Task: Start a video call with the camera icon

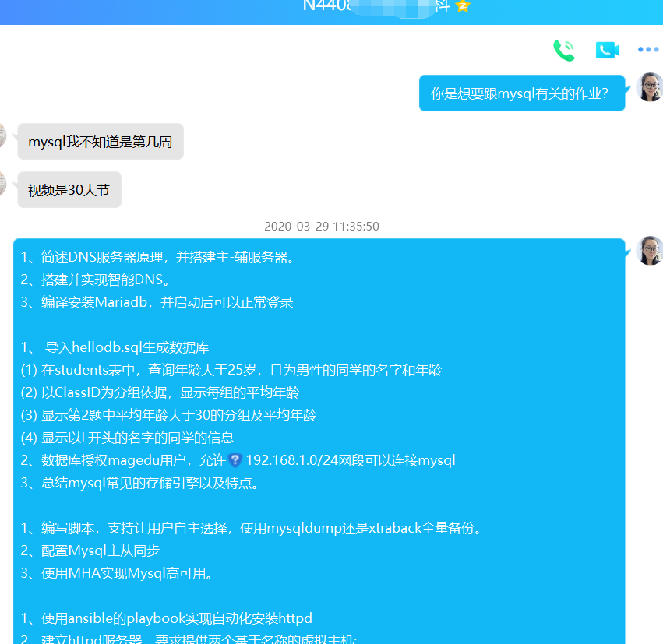Action: click(607, 51)
